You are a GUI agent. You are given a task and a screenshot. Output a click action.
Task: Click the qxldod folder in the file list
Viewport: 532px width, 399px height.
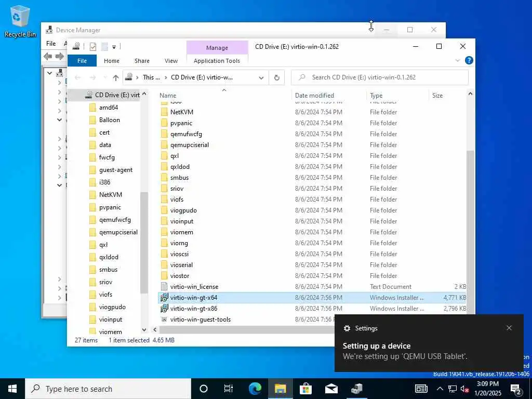180,167
